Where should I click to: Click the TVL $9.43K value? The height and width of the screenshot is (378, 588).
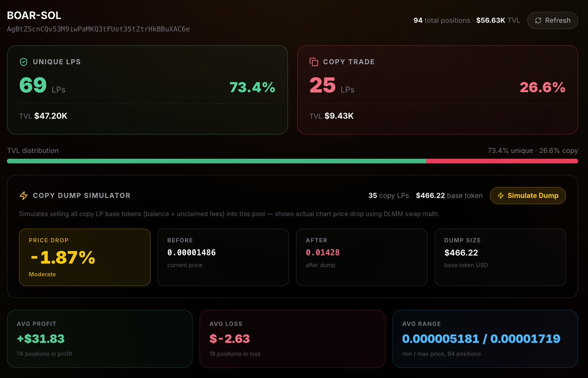point(331,116)
